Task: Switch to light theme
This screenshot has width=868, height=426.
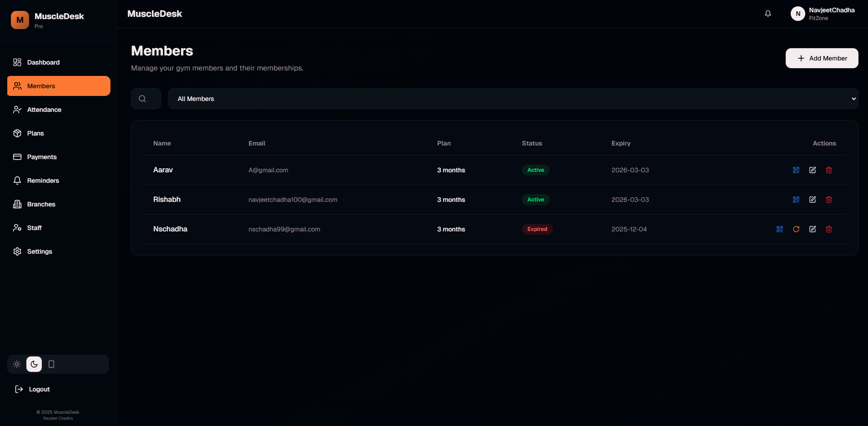Action: pos(17,364)
